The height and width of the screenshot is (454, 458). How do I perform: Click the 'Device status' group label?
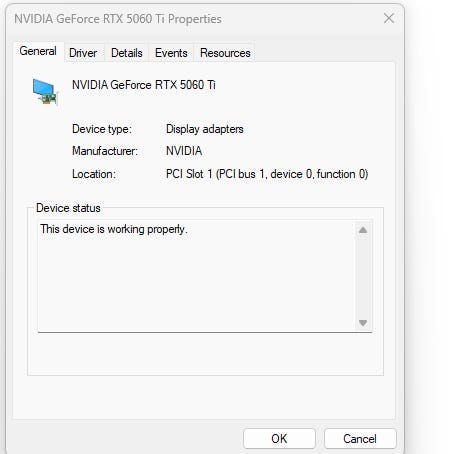[x=68, y=208]
